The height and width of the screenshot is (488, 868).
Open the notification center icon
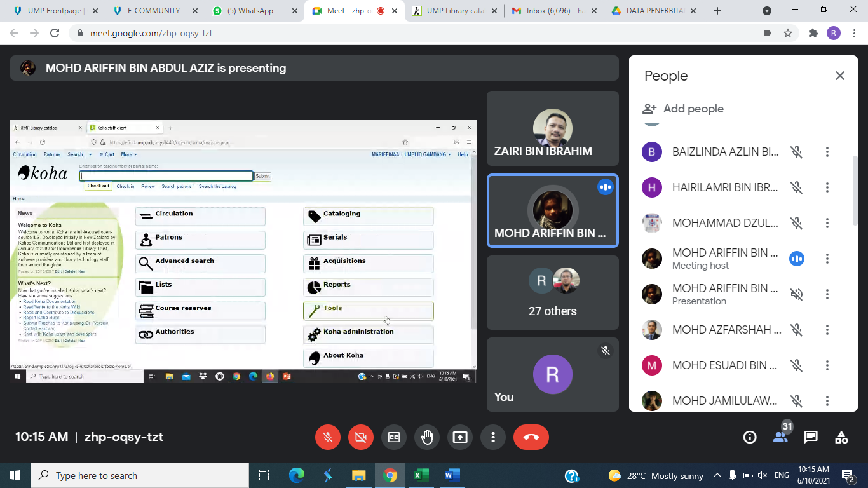[848, 475]
